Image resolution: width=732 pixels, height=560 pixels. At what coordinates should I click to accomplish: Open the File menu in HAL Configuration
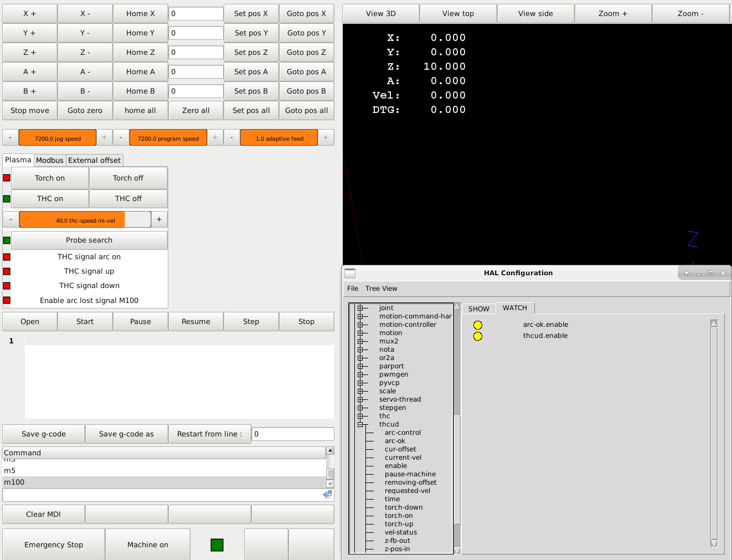353,289
